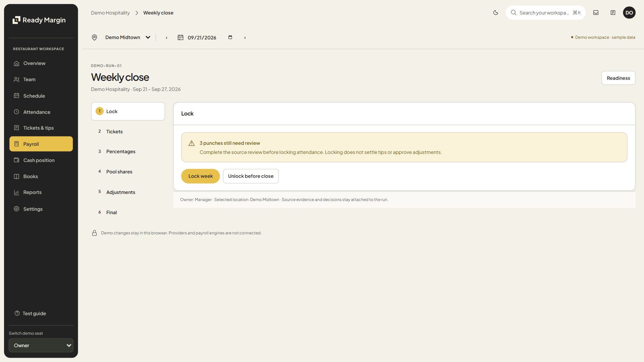Open Attendance in the sidebar
The height and width of the screenshot is (362, 644).
tap(41, 112)
